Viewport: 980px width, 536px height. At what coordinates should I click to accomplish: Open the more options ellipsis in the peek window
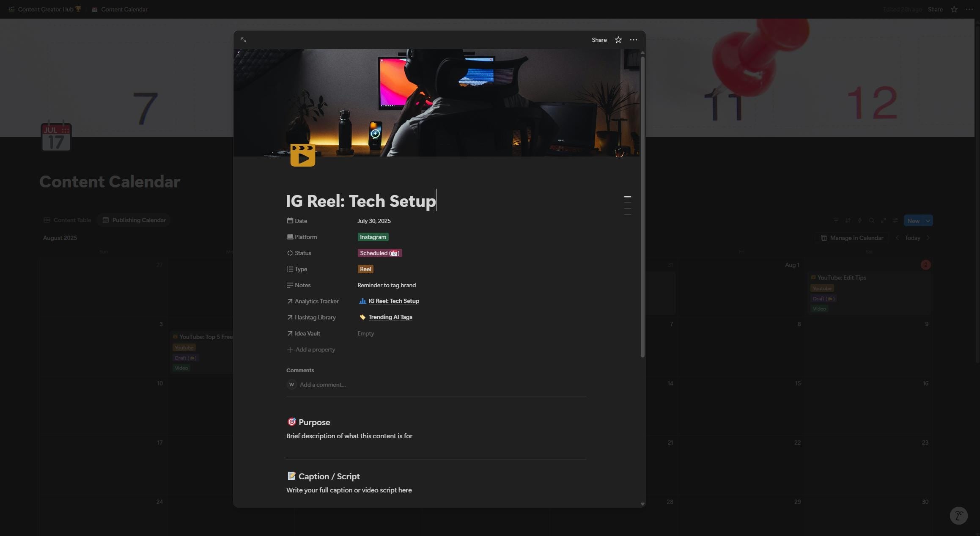tap(633, 39)
